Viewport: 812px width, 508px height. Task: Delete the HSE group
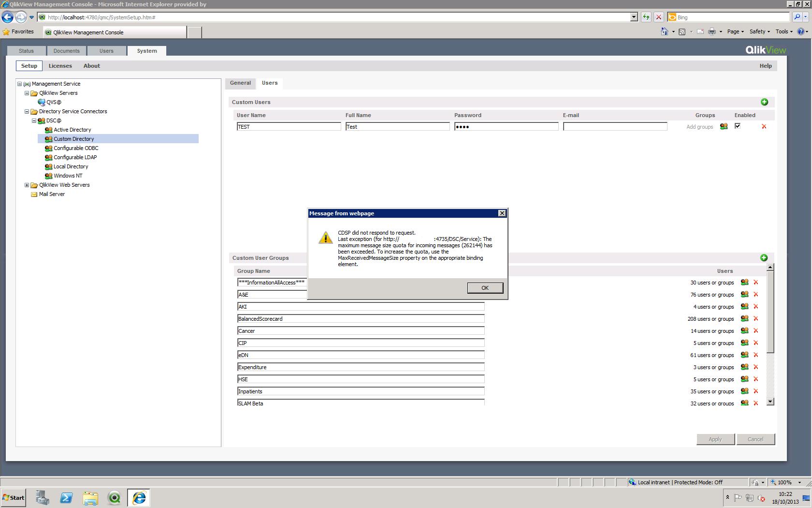coord(756,379)
